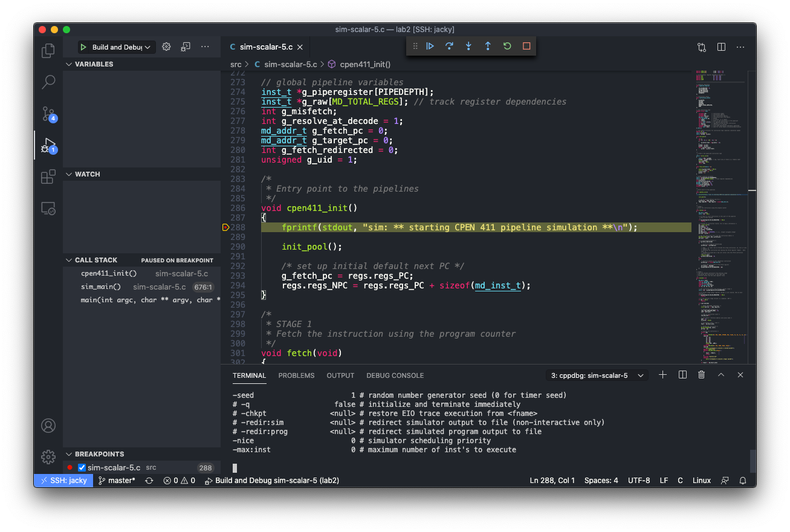Open the Extensions view
The image size is (790, 532).
click(48, 177)
